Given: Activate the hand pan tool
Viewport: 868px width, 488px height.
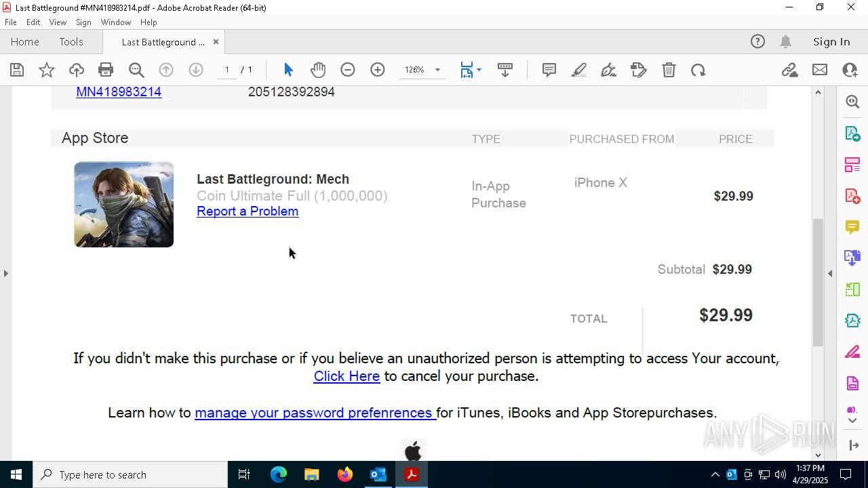Looking at the screenshot, I should point(318,70).
